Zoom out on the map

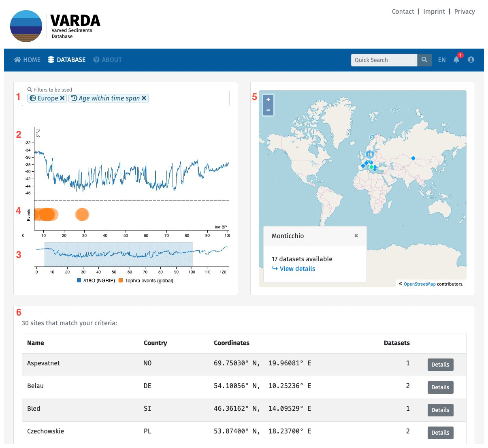click(x=268, y=110)
